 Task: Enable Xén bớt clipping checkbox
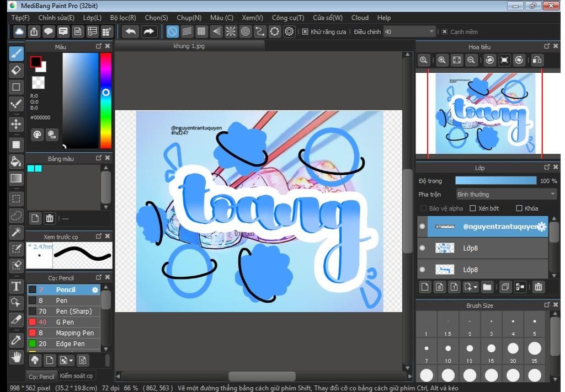tap(473, 208)
